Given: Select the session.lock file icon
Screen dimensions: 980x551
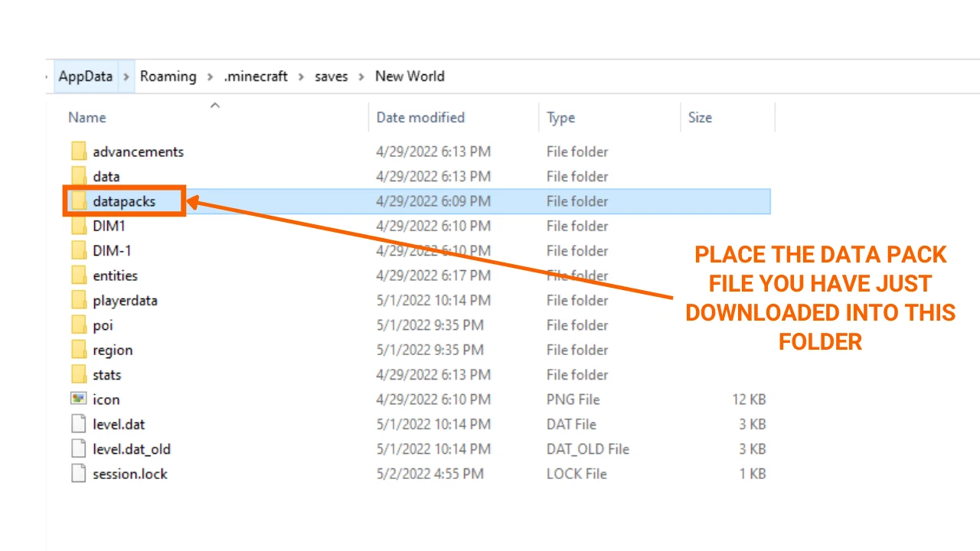Looking at the screenshot, I should [x=78, y=474].
